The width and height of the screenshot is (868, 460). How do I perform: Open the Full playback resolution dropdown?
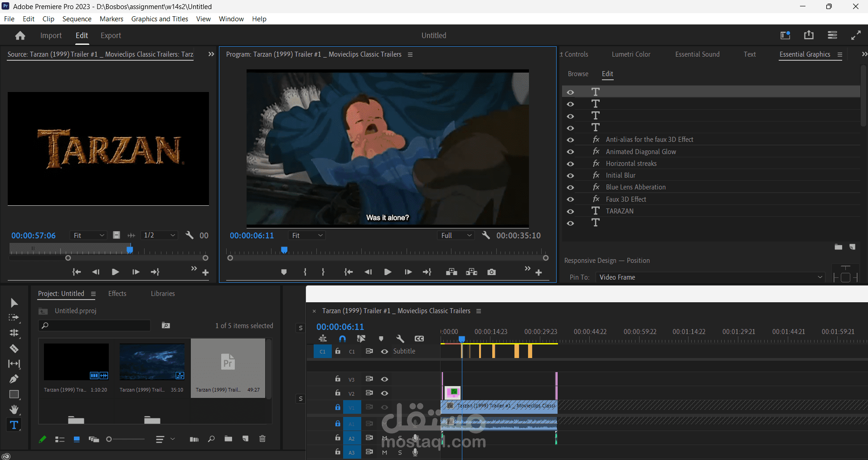coord(456,236)
